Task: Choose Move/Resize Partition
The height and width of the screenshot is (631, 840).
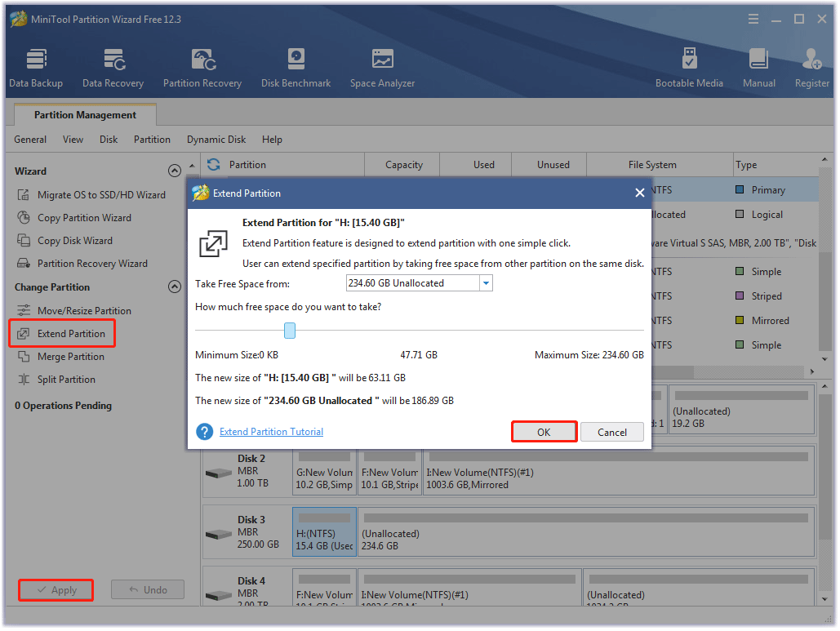Action: pyautogui.click(x=74, y=311)
